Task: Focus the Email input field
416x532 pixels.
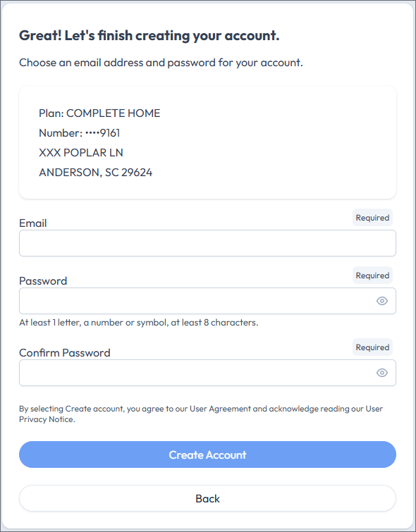Action: pyautogui.click(x=207, y=243)
